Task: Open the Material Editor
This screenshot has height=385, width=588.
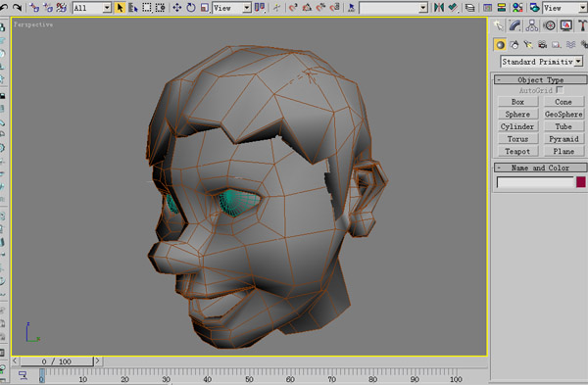Action: pyautogui.click(x=517, y=7)
